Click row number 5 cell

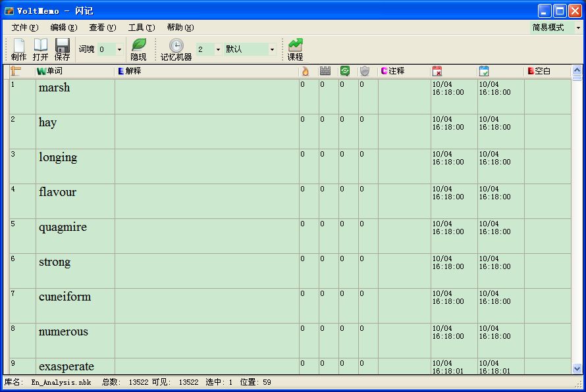(22, 236)
